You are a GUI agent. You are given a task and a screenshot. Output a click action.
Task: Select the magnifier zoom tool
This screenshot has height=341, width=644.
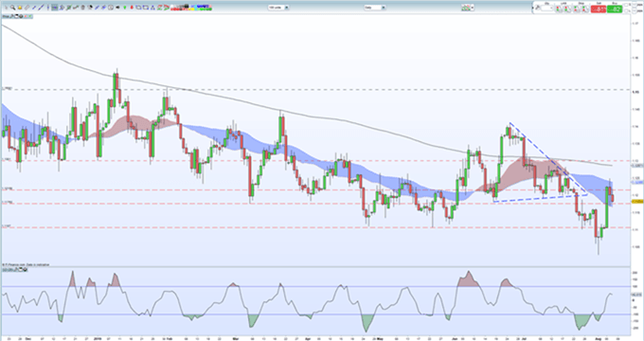pyautogui.click(x=12, y=7)
